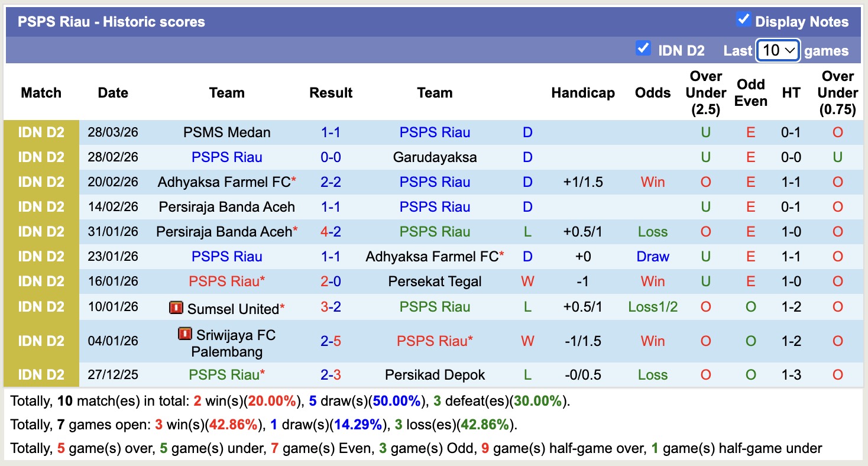
Task: Uncheck the Display Notes checkbox
Action: (x=743, y=20)
